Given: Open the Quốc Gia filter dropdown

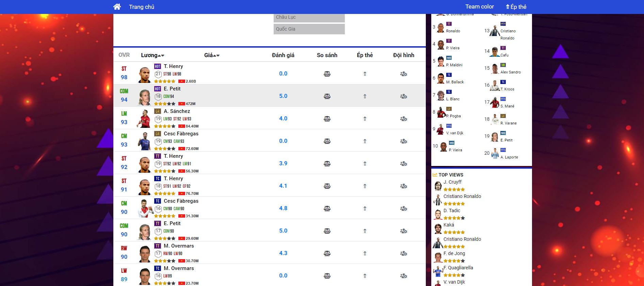Looking at the screenshot, I should pyautogui.click(x=309, y=29).
